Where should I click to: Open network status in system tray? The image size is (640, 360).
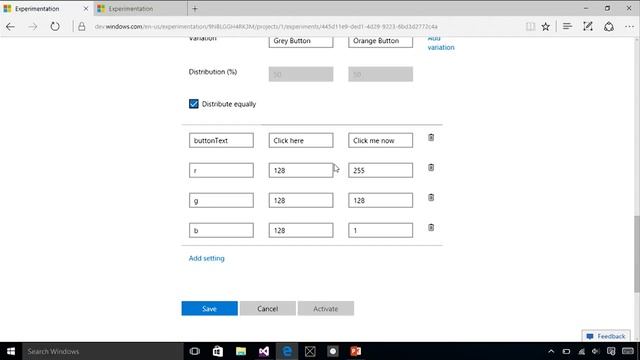581,351
